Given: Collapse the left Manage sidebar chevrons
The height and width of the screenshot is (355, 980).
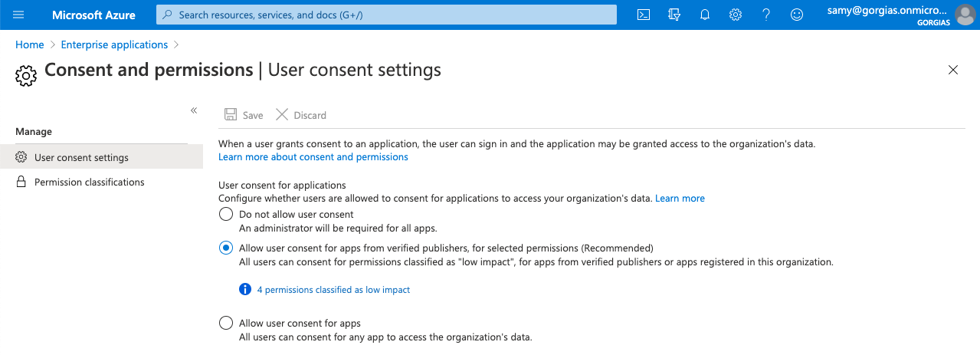Looking at the screenshot, I should tap(194, 110).
